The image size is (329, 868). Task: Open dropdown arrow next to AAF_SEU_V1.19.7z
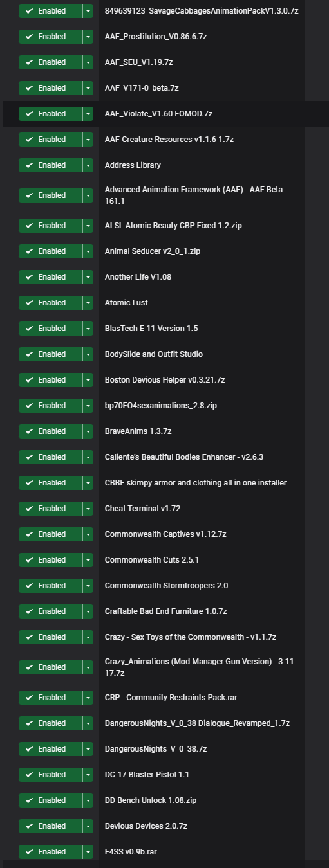[88, 62]
